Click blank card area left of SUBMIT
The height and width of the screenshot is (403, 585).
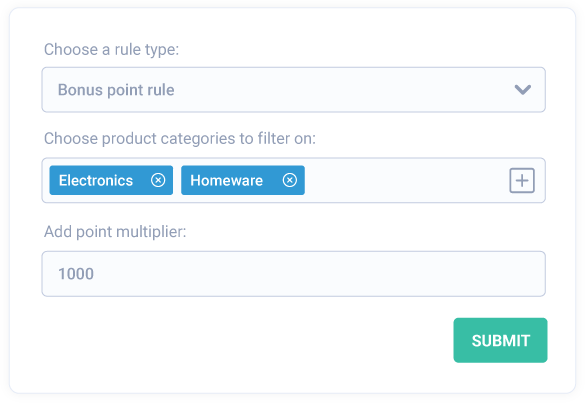pyautogui.click(x=246, y=340)
